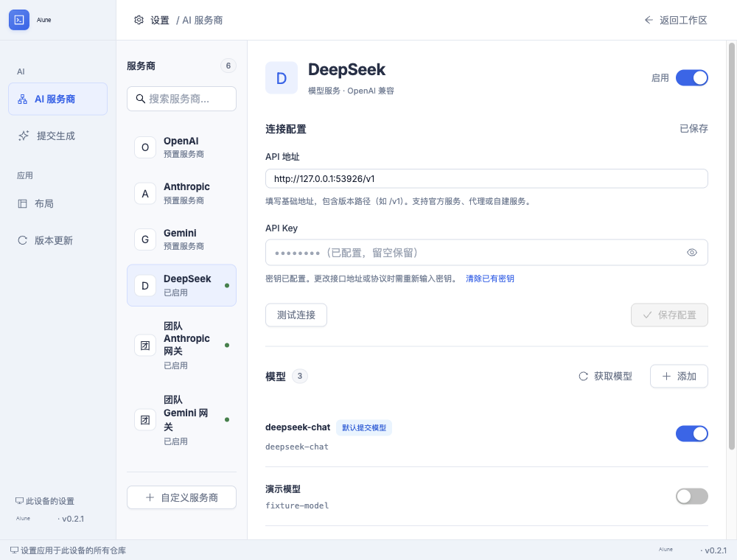The height and width of the screenshot is (560, 737).
Task: Click the 团队 Anthropic 网关 avatar icon
Action: (145, 346)
